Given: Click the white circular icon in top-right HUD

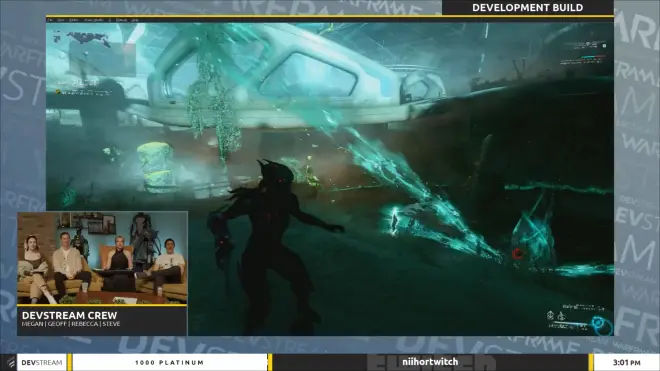Looking at the screenshot, I should pos(604,45).
